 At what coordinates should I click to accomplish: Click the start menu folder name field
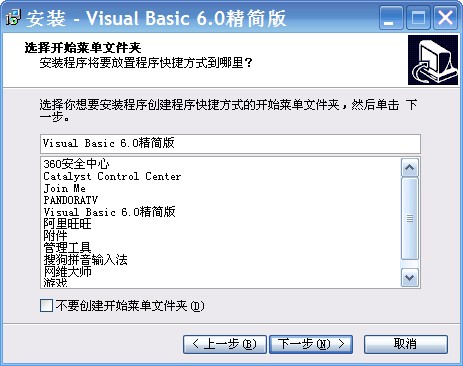[x=230, y=144]
